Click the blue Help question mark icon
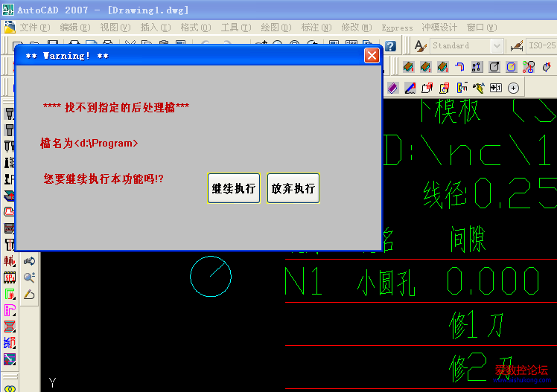557x392 pixels. tap(390, 46)
